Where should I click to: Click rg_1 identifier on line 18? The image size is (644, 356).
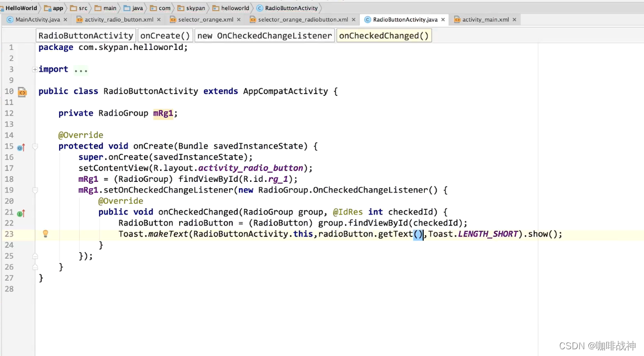click(x=278, y=179)
